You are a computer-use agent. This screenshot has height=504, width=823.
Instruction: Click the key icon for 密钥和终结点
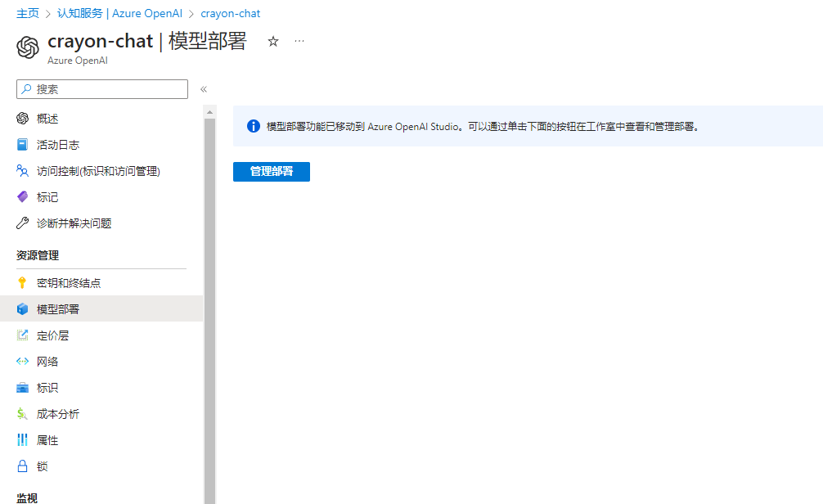coord(22,283)
